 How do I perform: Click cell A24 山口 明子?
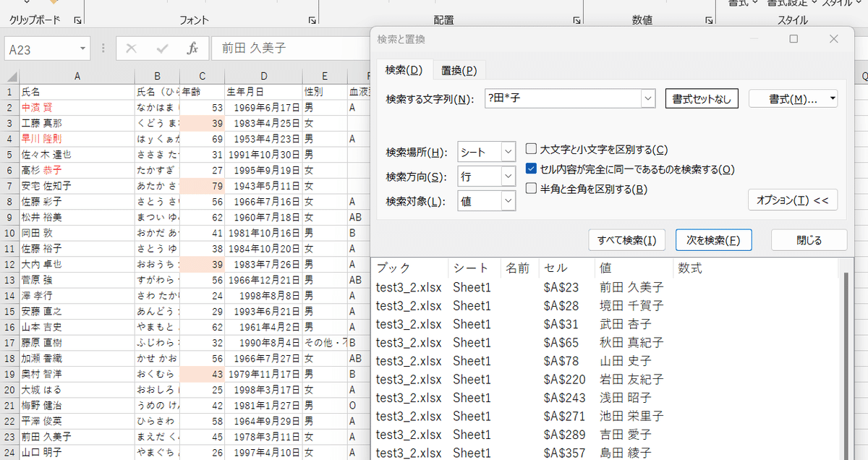coord(77,452)
